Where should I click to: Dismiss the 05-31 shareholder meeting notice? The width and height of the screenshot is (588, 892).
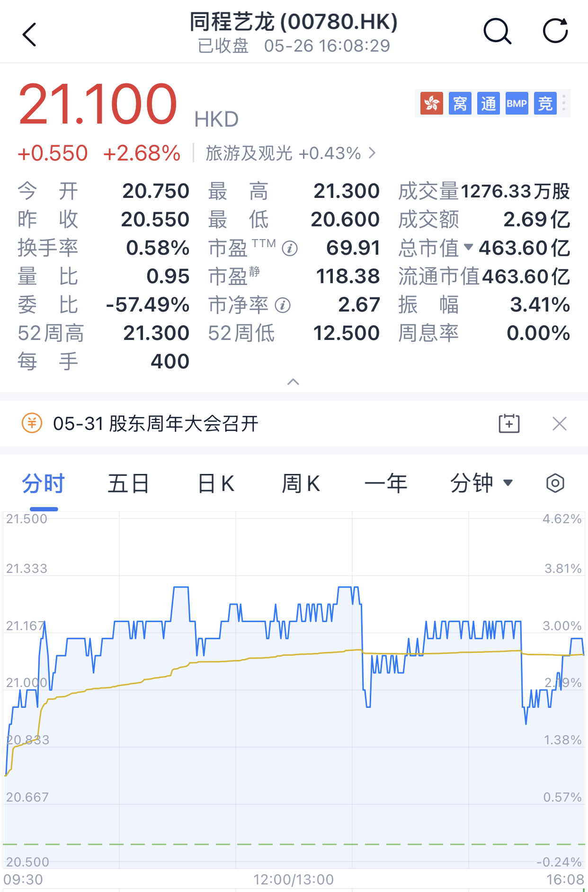pyautogui.click(x=559, y=423)
